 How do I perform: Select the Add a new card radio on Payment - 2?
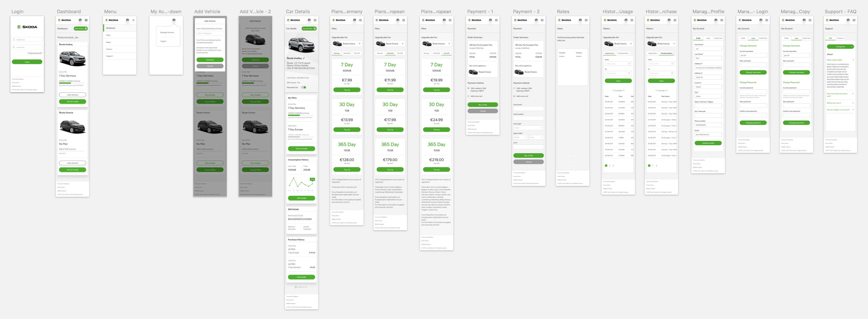tap(514, 96)
